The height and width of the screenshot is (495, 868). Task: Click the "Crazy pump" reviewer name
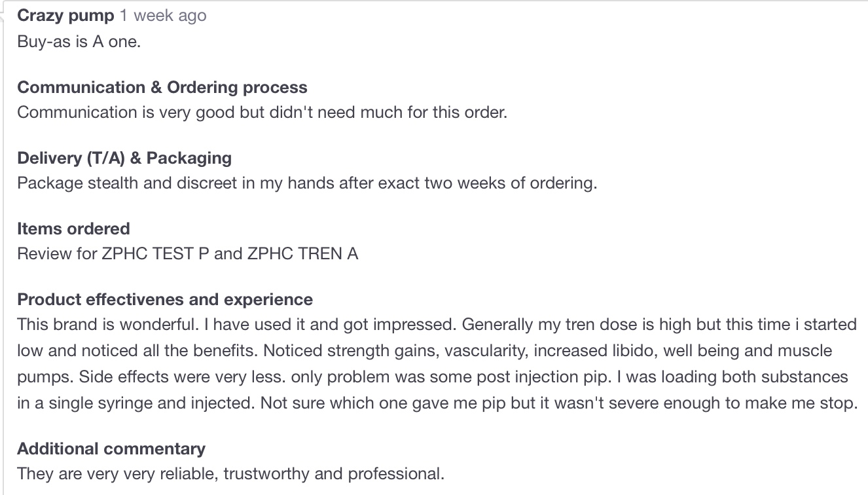coord(65,16)
